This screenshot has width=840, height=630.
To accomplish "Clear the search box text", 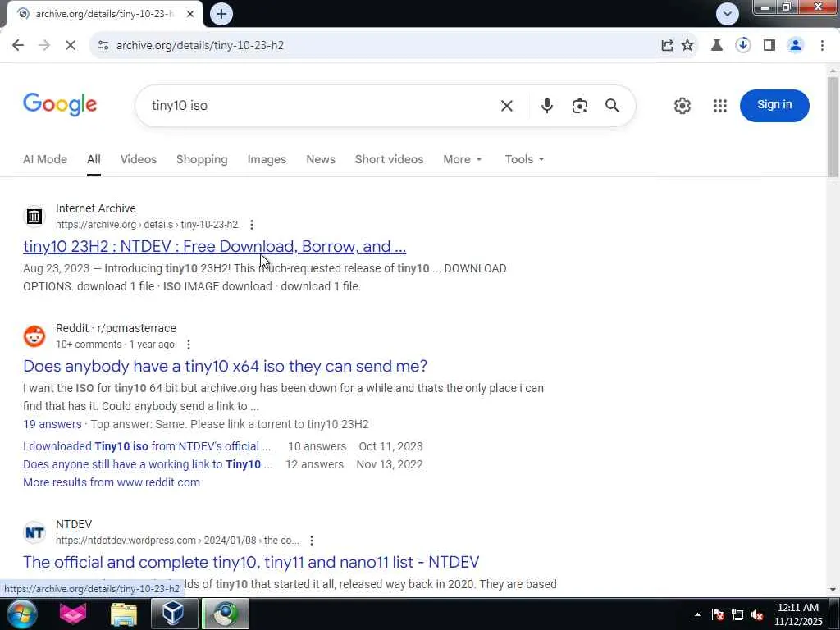I will point(506,106).
